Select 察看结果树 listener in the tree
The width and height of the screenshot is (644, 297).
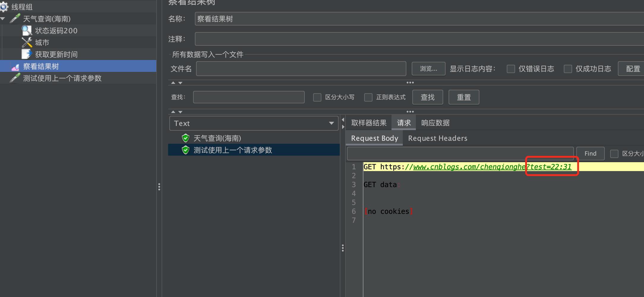tap(41, 66)
